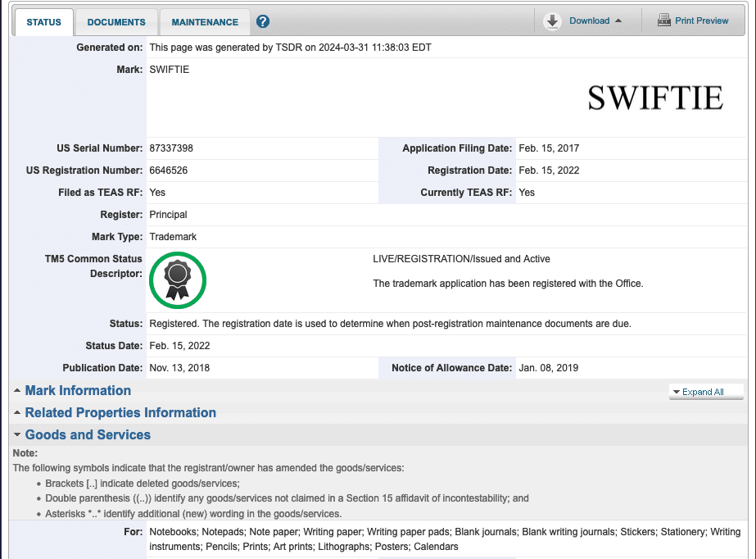
Task: Select the registration number 6646526
Action: tap(168, 170)
